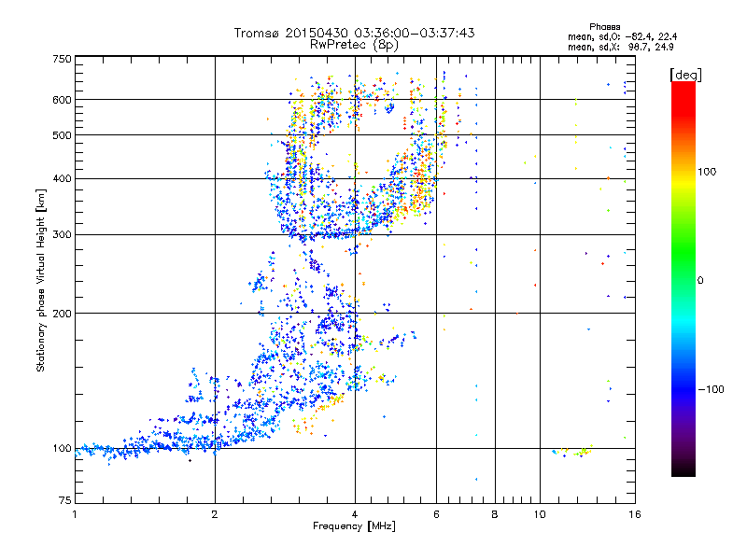747x560 pixels.
Task: Click the 'RwPretec (8p)' subtitle
Action: click(354, 45)
